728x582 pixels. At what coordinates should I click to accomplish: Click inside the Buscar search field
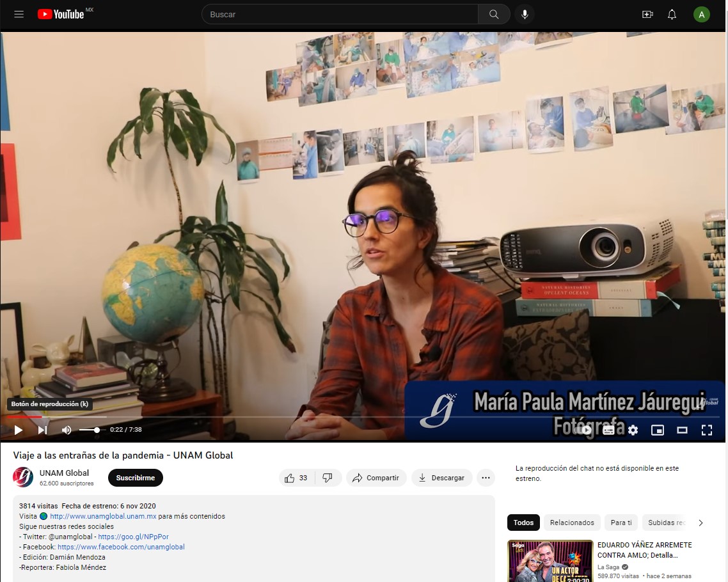tap(340, 14)
